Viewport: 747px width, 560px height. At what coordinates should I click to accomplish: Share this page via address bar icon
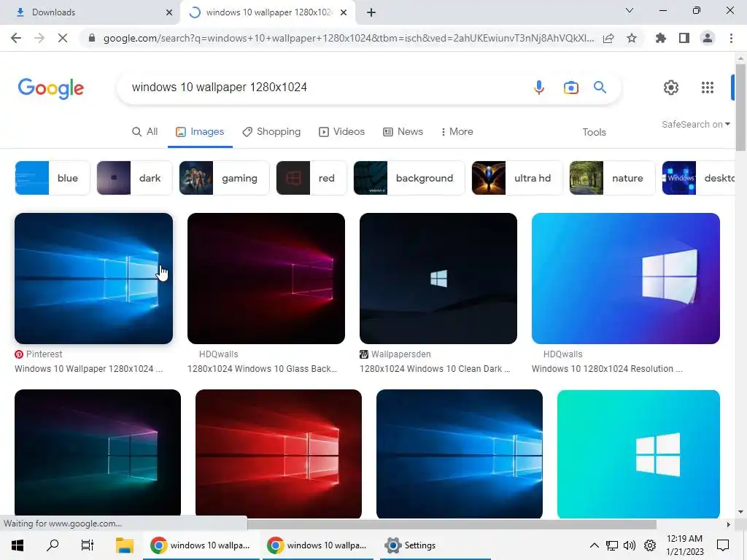[x=608, y=38]
